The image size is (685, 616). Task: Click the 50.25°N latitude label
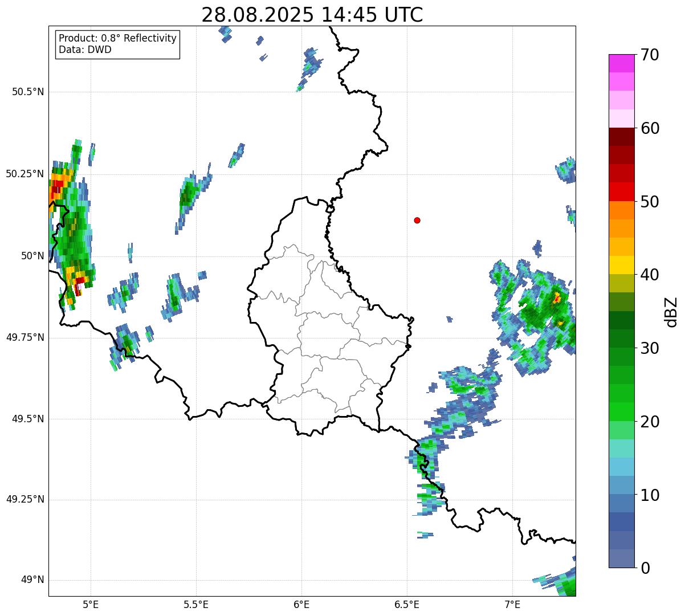point(25,174)
